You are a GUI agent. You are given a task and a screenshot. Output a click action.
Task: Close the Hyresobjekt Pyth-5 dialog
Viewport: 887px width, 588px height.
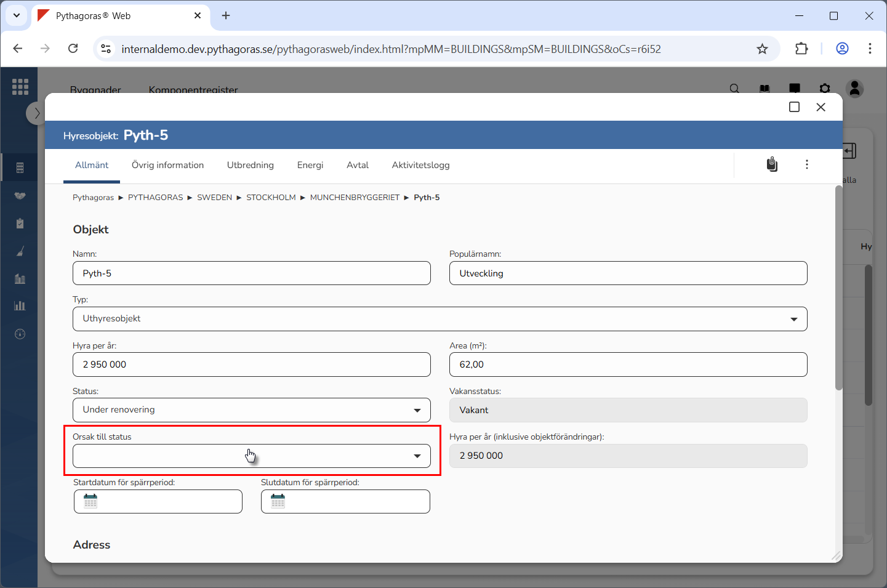(x=821, y=107)
